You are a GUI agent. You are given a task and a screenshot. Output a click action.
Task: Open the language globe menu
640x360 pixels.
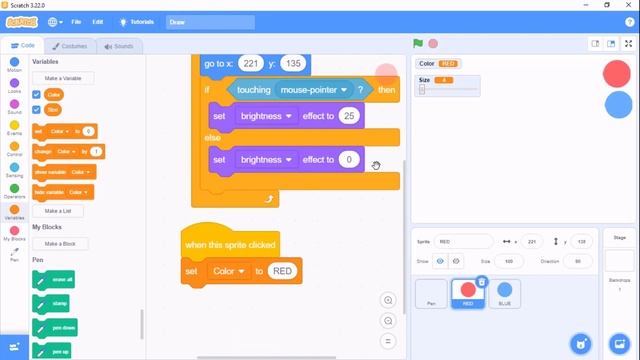pos(55,22)
